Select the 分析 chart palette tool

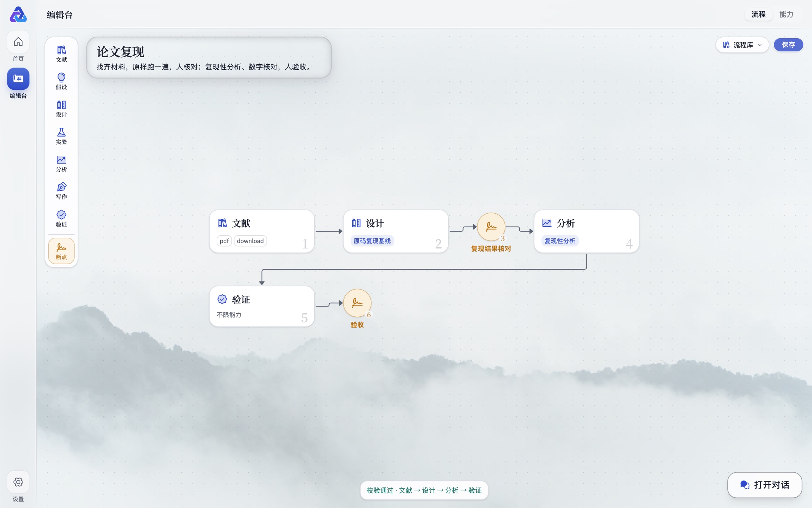(61, 164)
